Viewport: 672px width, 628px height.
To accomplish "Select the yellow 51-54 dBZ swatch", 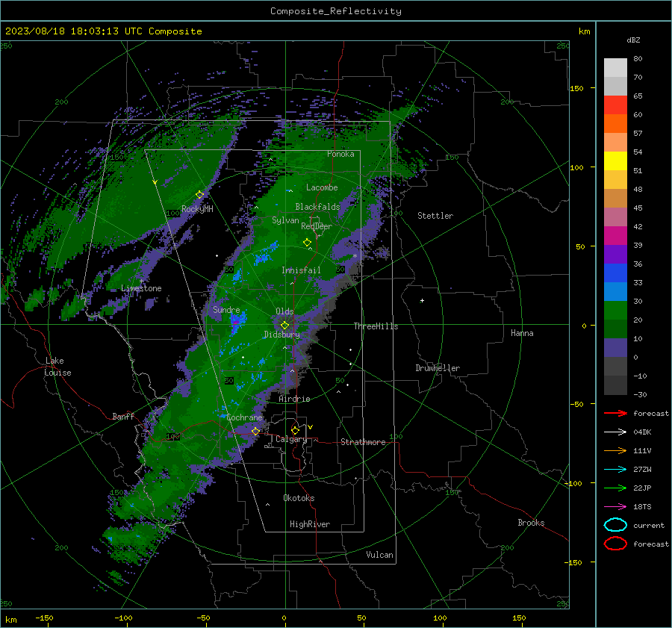I will [615, 161].
